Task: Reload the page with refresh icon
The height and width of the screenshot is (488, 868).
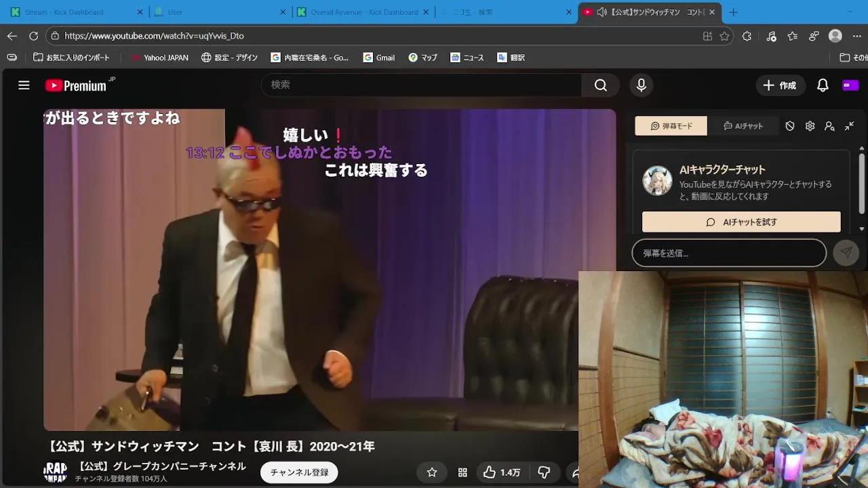Action: [x=34, y=36]
